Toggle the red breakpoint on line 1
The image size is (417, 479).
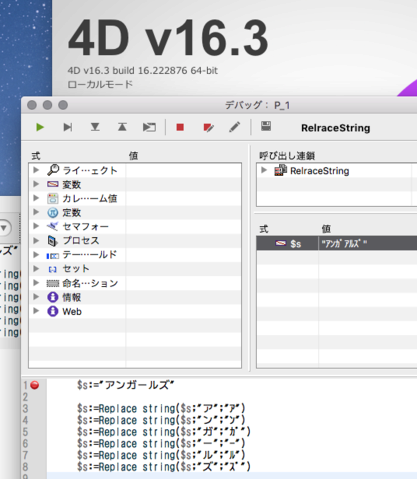(35, 385)
